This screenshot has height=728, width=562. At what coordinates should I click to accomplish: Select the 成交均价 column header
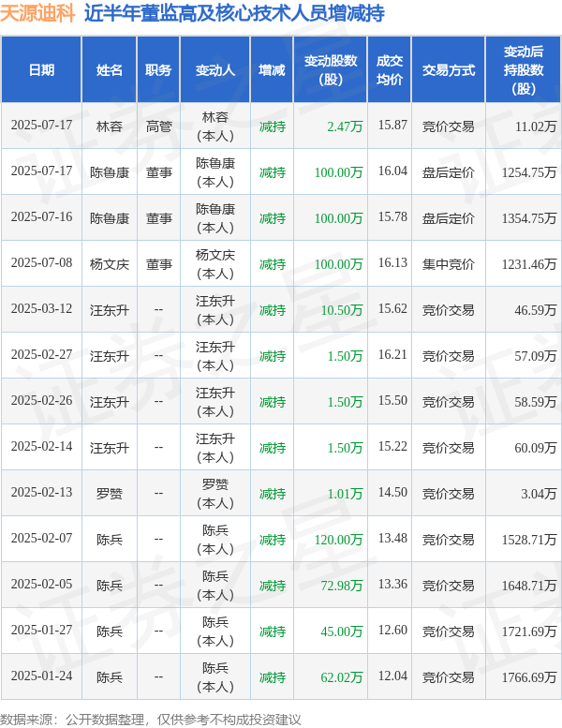[x=390, y=70]
